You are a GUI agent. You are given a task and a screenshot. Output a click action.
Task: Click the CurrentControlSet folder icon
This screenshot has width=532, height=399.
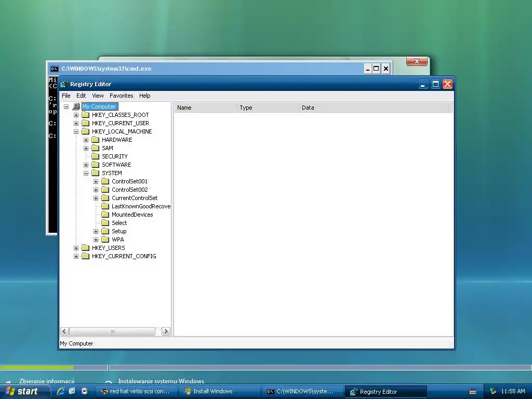105,198
